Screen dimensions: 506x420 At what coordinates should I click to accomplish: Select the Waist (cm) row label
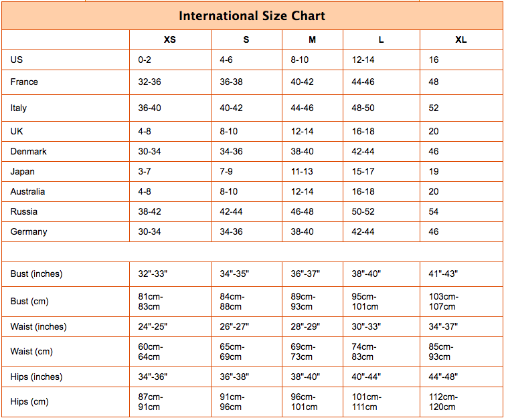coord(31,351)
